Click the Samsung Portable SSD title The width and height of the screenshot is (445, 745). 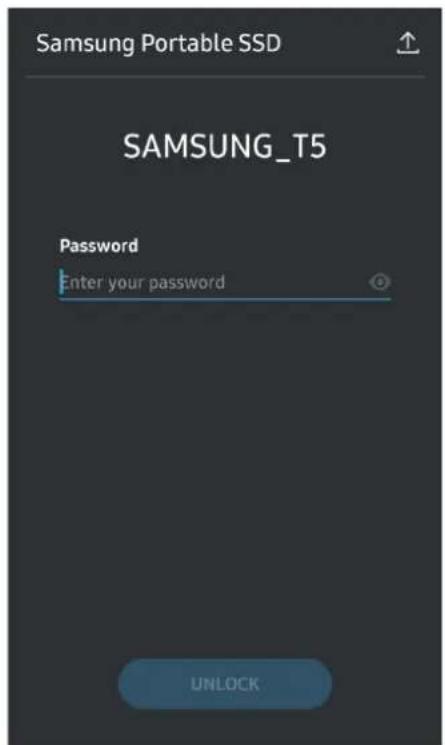click(159, 43)
